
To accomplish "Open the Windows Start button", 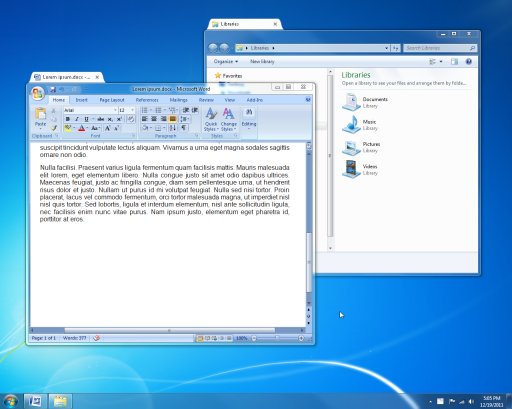I will click(10, 401).
